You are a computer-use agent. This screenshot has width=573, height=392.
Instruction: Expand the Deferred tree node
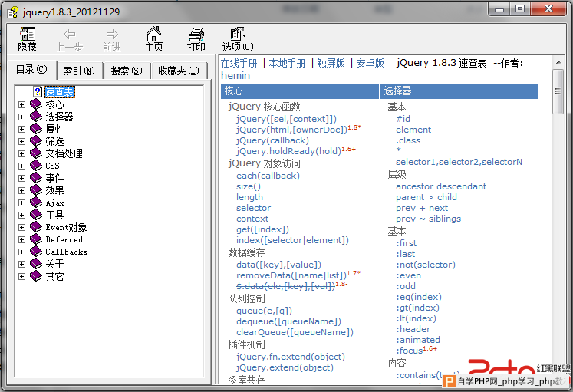22,239
